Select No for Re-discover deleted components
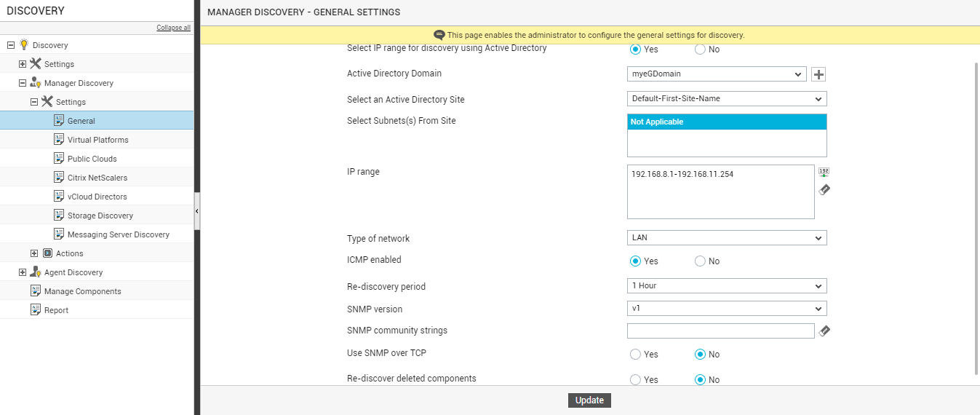 [700, 379]
